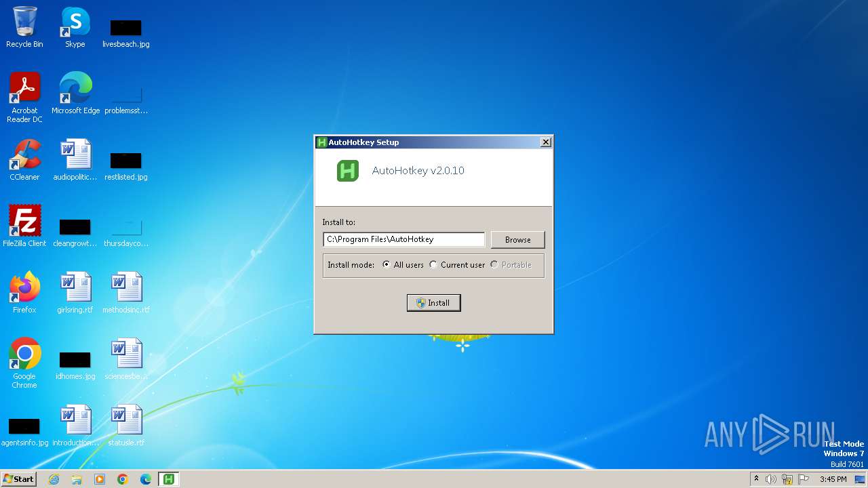Screen dimensions: 868x488
Task: Select the agentsinfo.jpg desktop file
Action: [x=24, y=431]
